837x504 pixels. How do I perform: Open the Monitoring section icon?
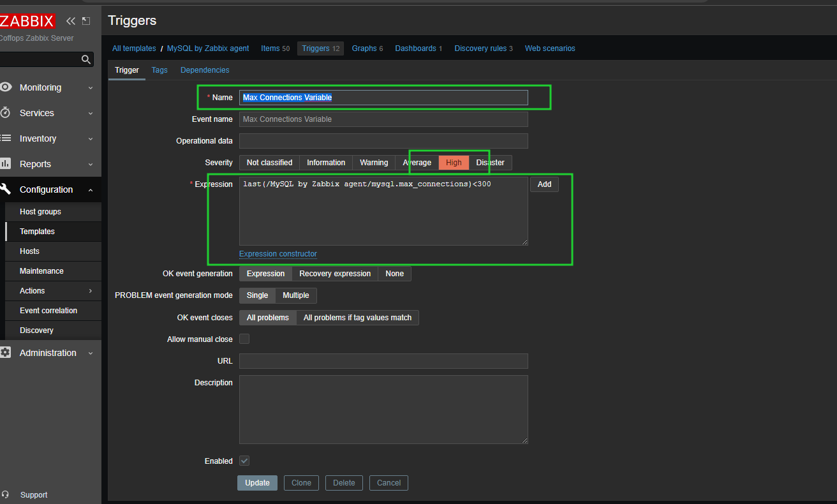pos(6,87)
